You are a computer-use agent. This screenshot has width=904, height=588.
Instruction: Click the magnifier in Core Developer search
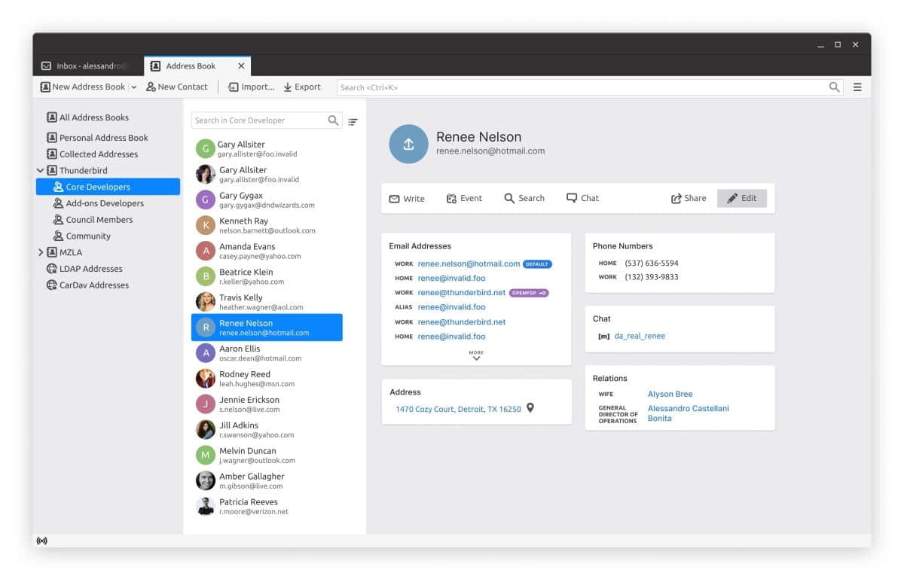coord(333,120)
